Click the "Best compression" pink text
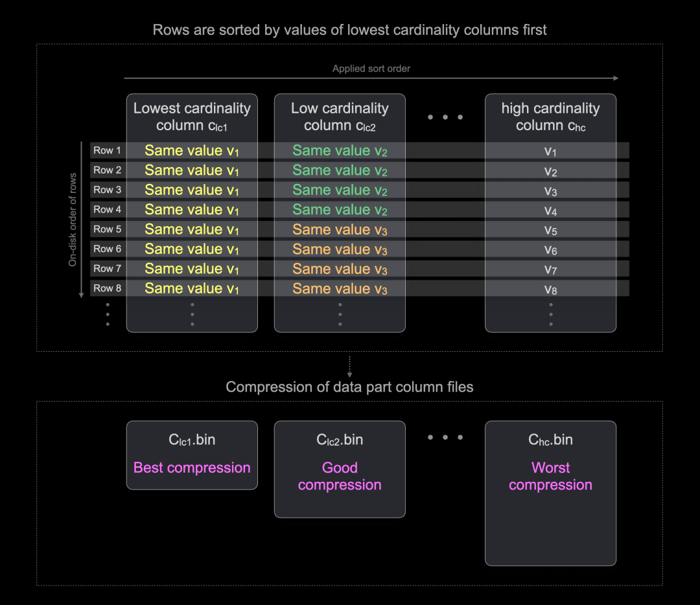 click(192, 468)
